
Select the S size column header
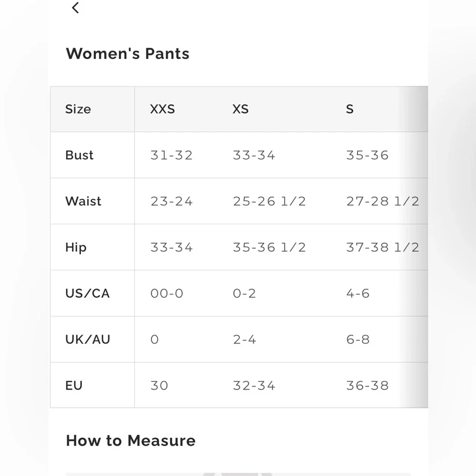click(350, 109)
